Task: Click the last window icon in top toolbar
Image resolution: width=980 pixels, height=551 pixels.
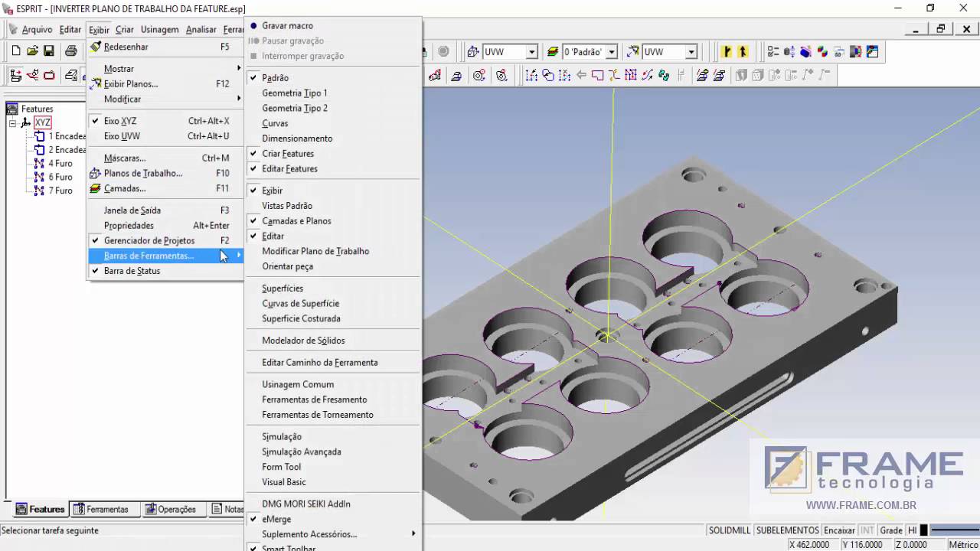Action: coord(872,51)
